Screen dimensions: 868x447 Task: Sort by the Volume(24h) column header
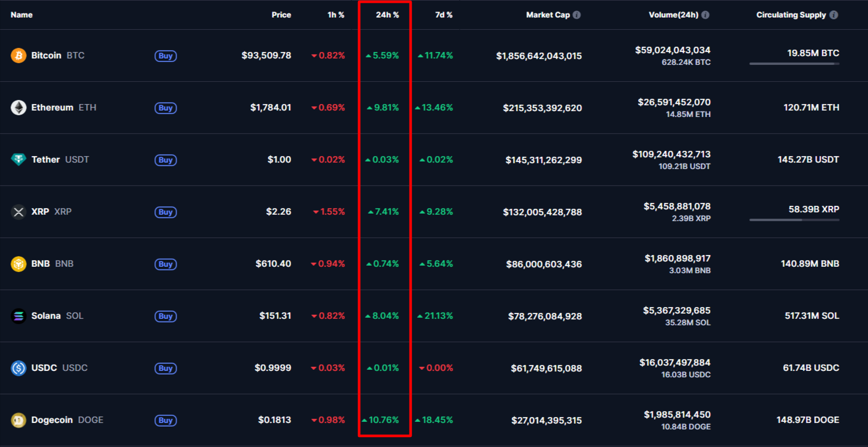coord(673,15)
